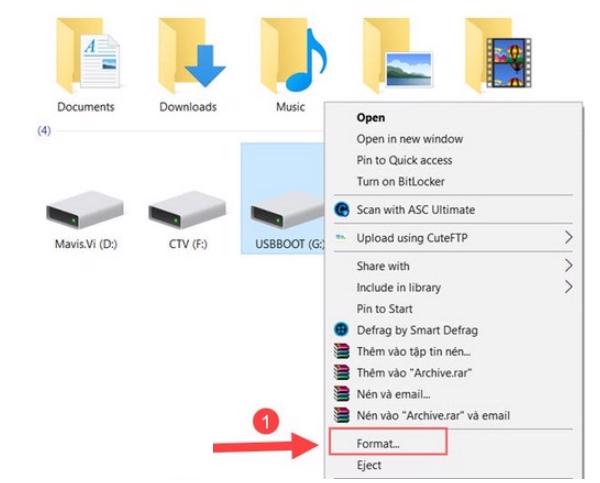Viewport: 600px width, 483px height.
Task: Click WinRAR icon beside Thêm vào tập tin nén
Action: [341, 351]
